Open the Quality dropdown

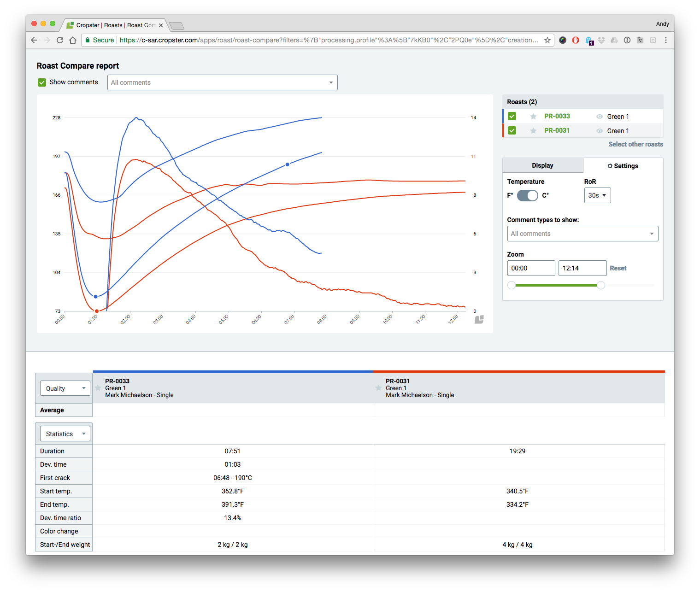(65, 388)
